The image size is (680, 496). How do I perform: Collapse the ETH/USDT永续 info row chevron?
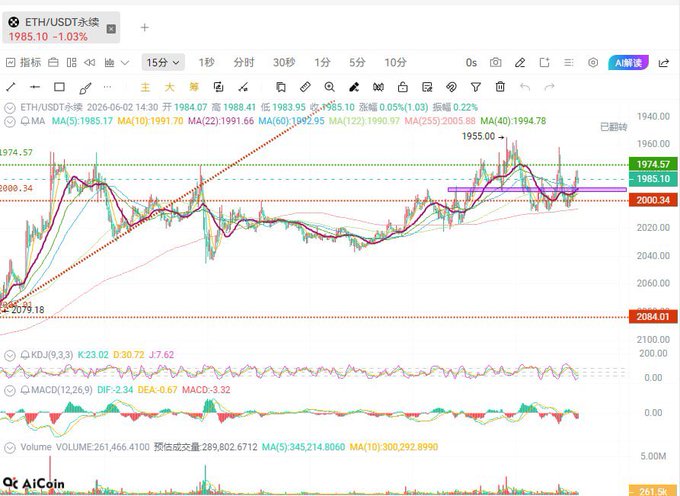pos(10,108)
